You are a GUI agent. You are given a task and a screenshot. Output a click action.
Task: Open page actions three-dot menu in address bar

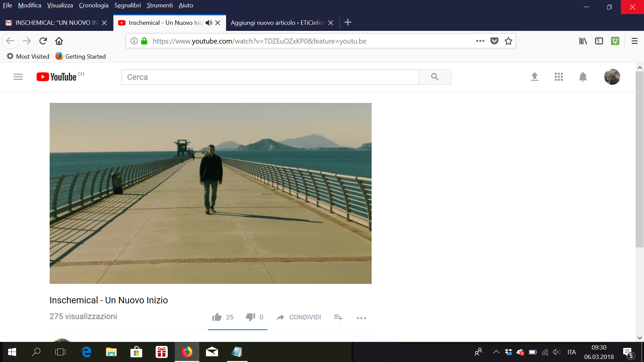click(480, 41)
